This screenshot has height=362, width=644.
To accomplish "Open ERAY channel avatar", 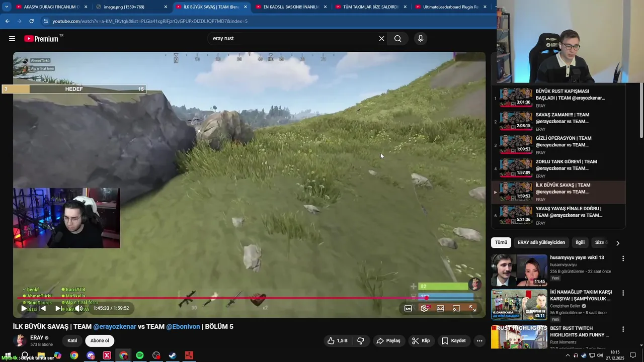I will 20,341.
